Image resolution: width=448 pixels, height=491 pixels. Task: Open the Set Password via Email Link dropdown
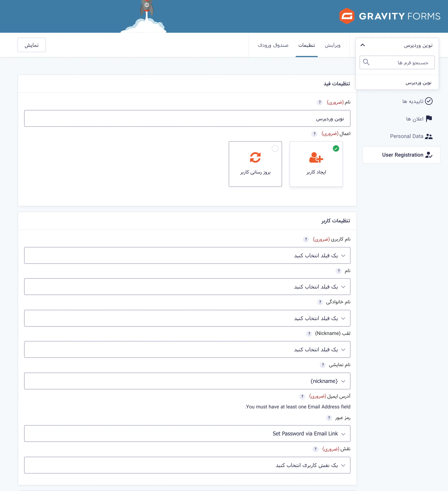tap(187, 434)
